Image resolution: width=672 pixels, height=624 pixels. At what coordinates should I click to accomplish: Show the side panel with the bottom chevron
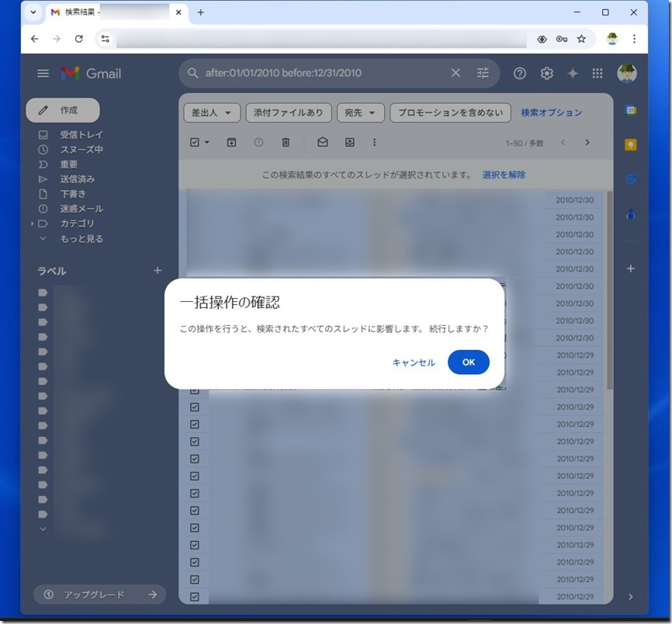[x=630, y=597]
